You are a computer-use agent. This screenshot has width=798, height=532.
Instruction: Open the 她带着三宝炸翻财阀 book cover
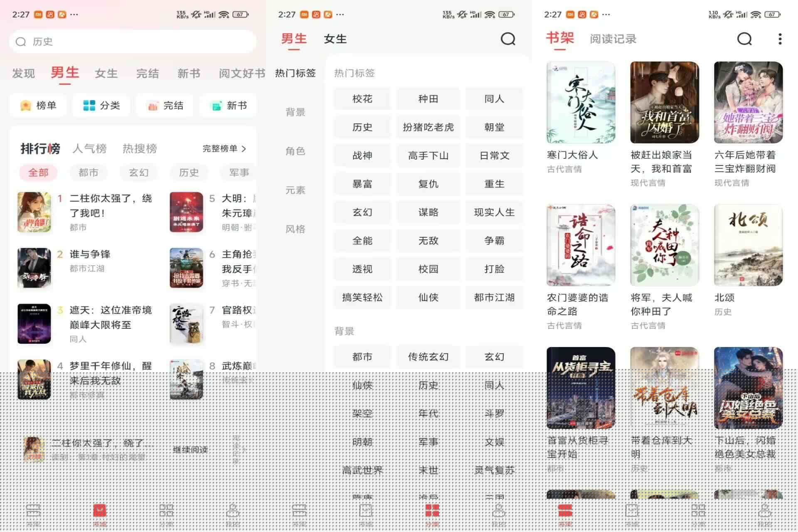point(748,102)
